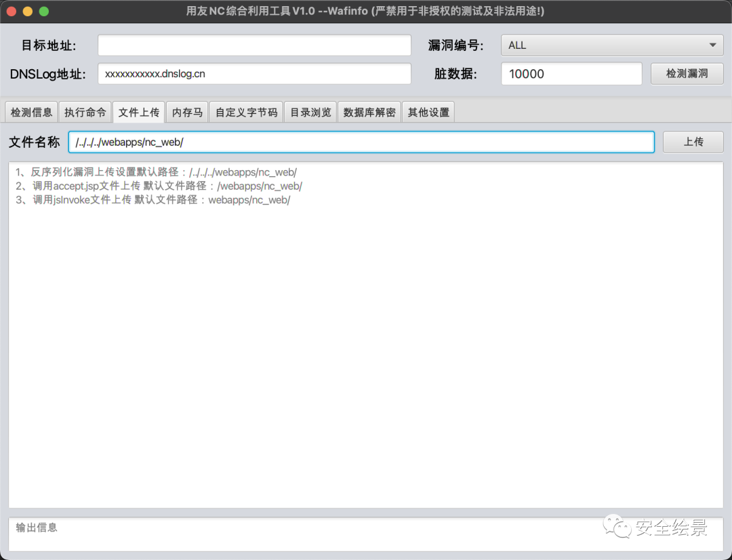Open the 自定义字节码 tab
Viewport: 732px width, 560px height.
(246, 112)
